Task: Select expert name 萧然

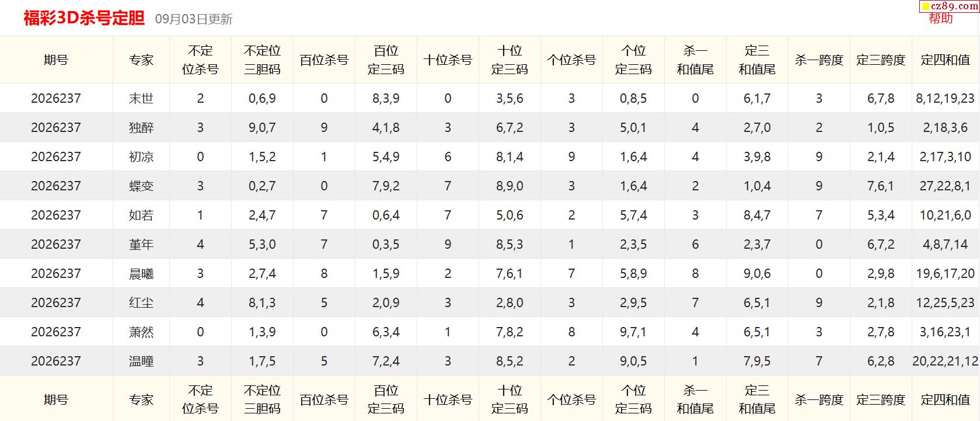Action: point(141,332)
